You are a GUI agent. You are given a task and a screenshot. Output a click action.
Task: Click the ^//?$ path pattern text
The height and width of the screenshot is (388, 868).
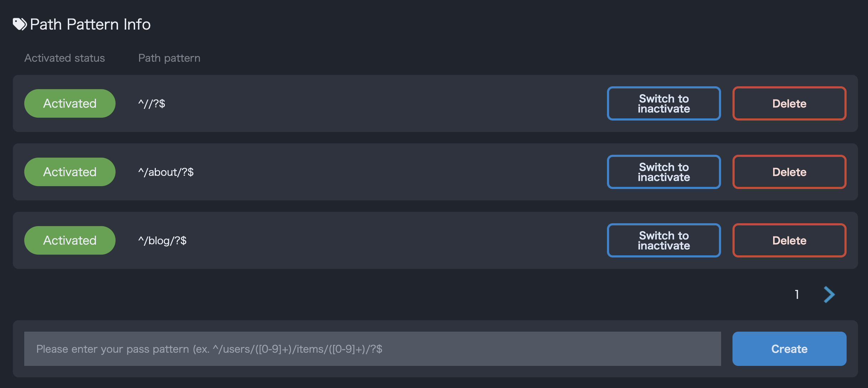[x=152, y=104]
